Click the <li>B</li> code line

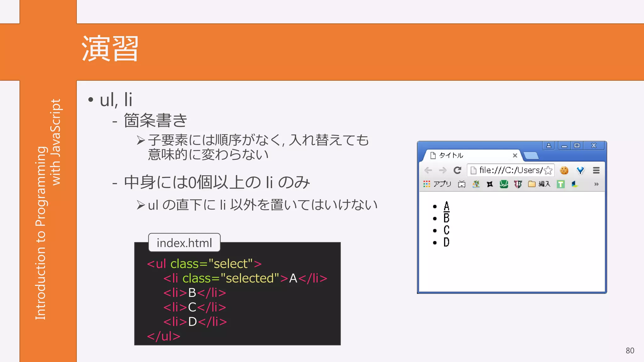click(x=195, y=293)
